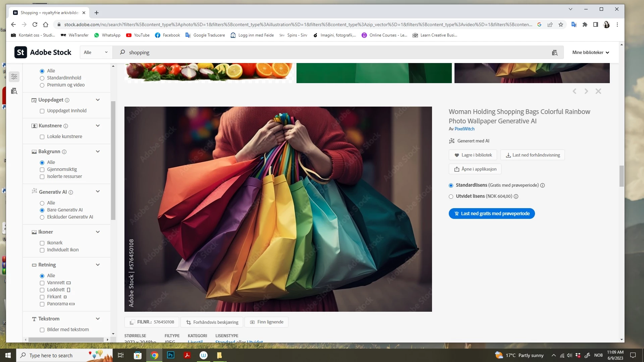Collapse the Generativ AI filter section

(x=98, y=192)
